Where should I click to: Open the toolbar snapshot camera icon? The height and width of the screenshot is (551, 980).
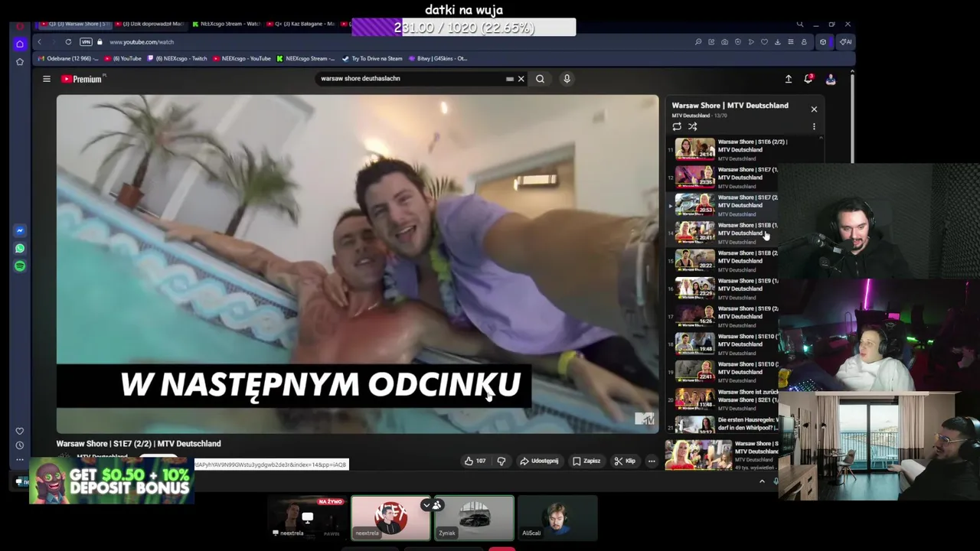[724, 42]
